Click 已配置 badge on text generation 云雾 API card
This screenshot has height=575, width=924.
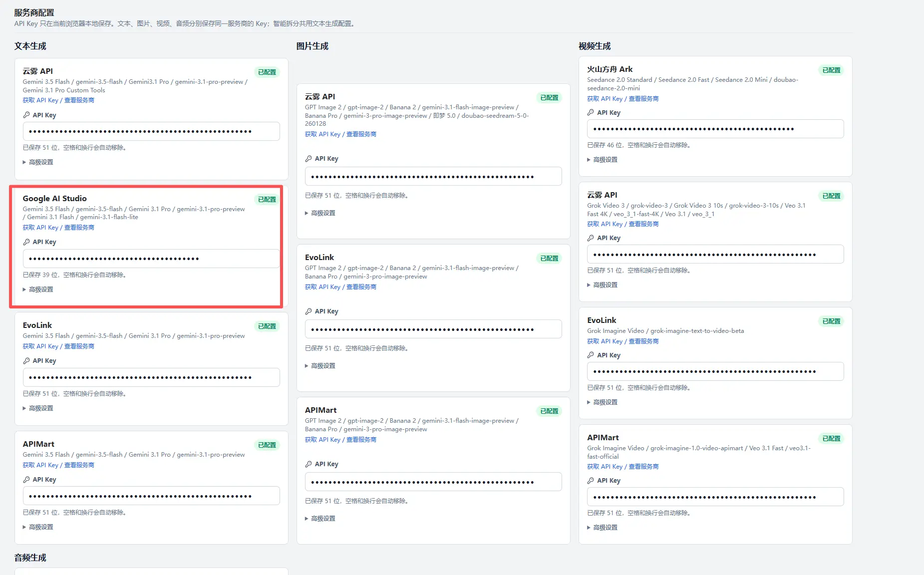pyautogui.click(x=267, y=72)
